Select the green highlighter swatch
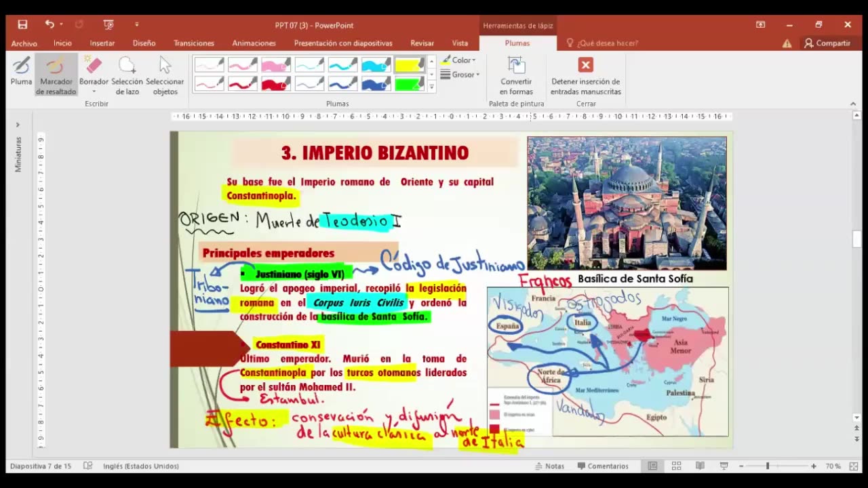868x488 pixels. (410, 83)
